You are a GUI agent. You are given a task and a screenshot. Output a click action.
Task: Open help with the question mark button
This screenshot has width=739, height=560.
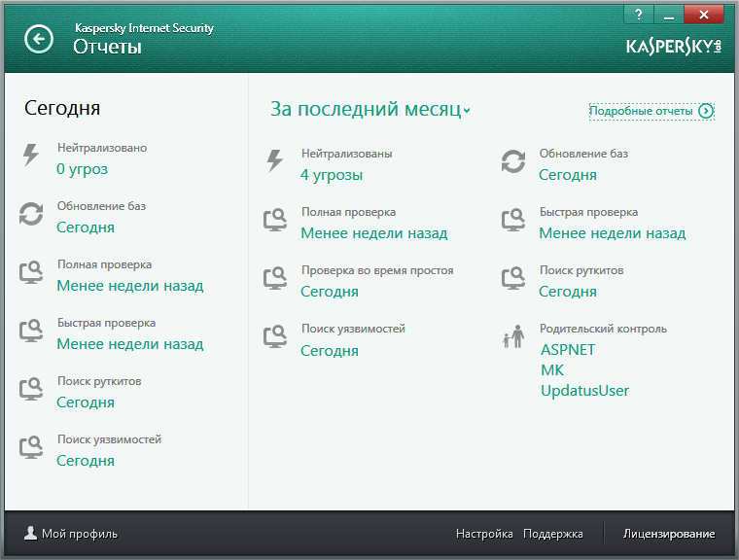point(639,15)
